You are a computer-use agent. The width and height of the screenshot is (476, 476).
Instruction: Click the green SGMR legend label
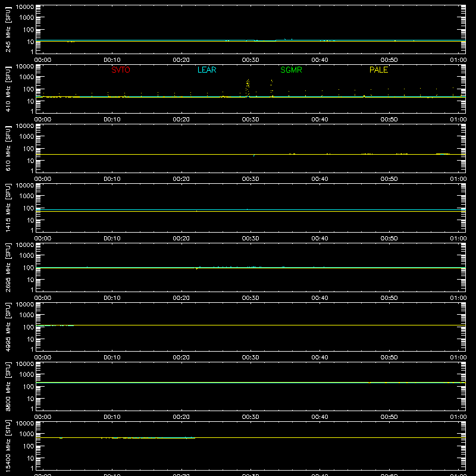point(291,70)
